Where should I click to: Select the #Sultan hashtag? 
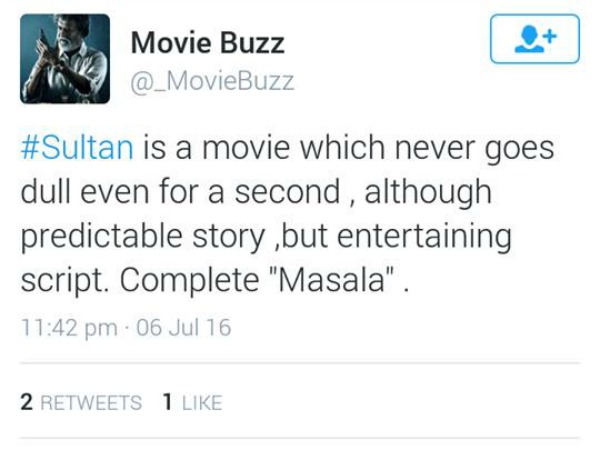click(77, 148)
